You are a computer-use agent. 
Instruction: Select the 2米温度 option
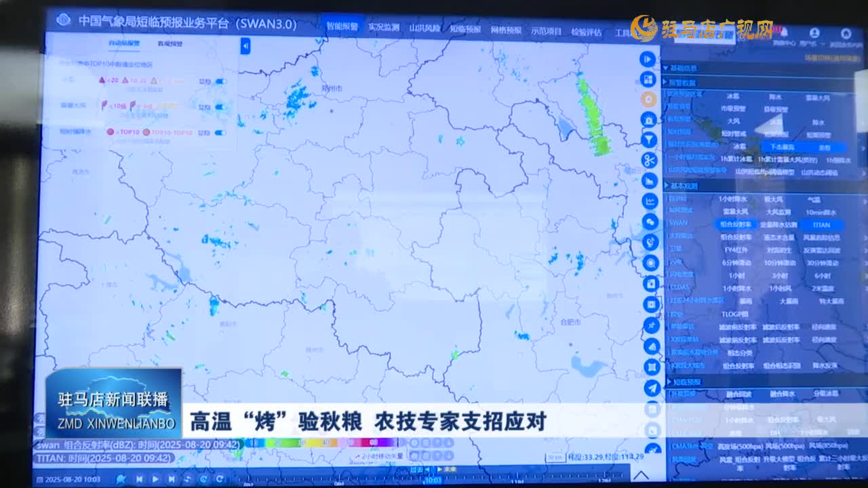(823, 289)
